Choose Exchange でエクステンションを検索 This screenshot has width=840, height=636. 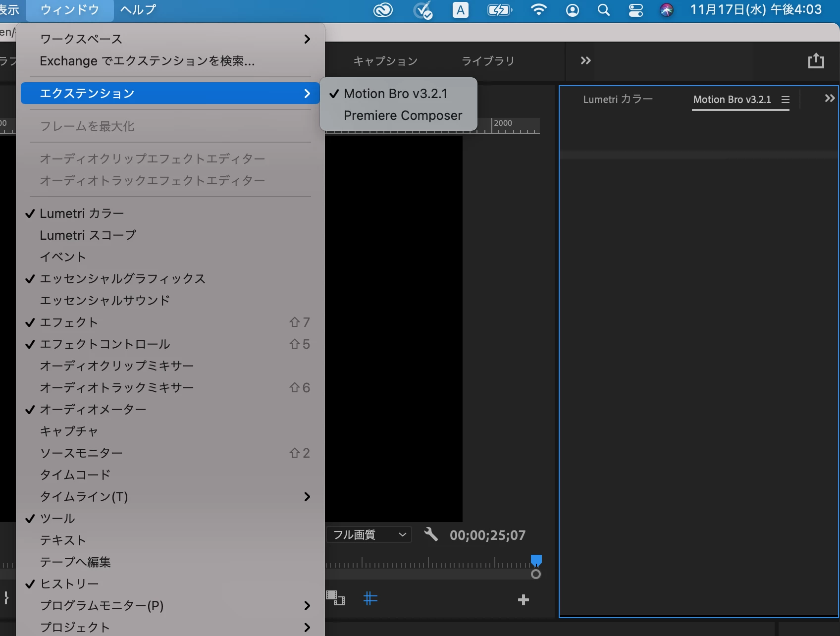tap(170, 61)
